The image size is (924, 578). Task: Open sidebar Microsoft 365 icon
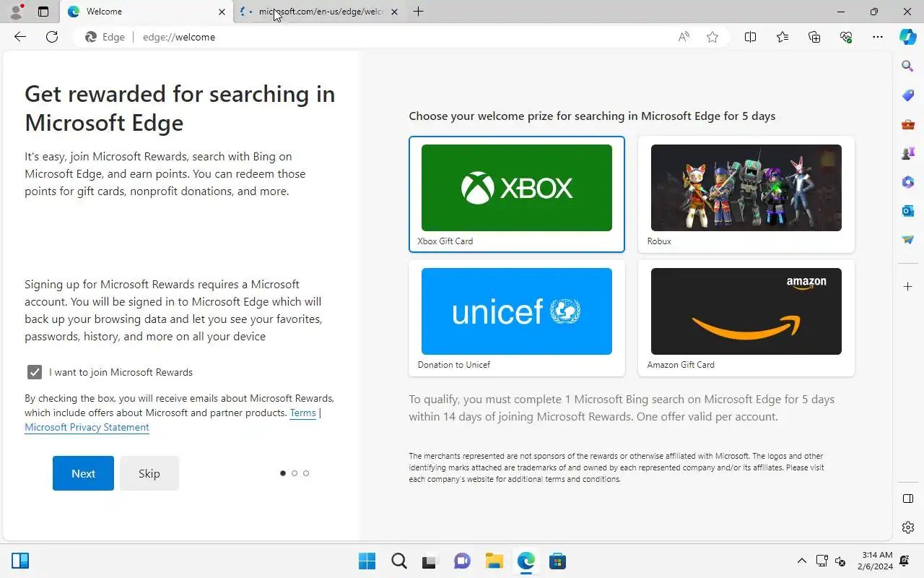[x=908, y=182]
